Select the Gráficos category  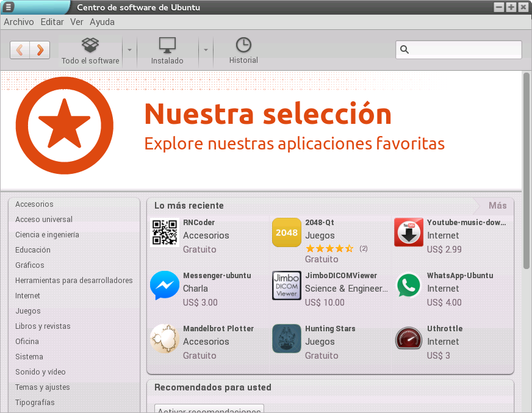(x=30, y=265)
